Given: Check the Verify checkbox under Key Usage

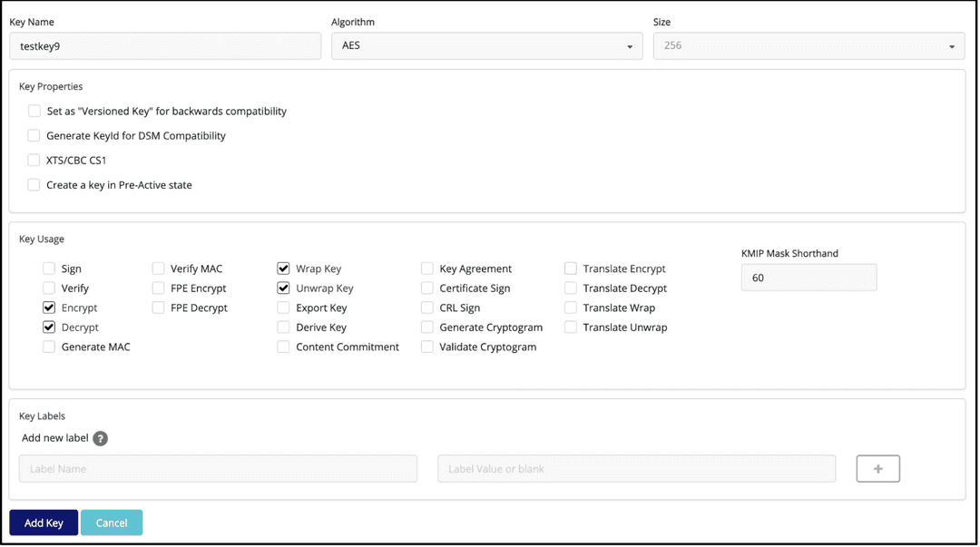Looking at the screenshot, I should (48, 288).
